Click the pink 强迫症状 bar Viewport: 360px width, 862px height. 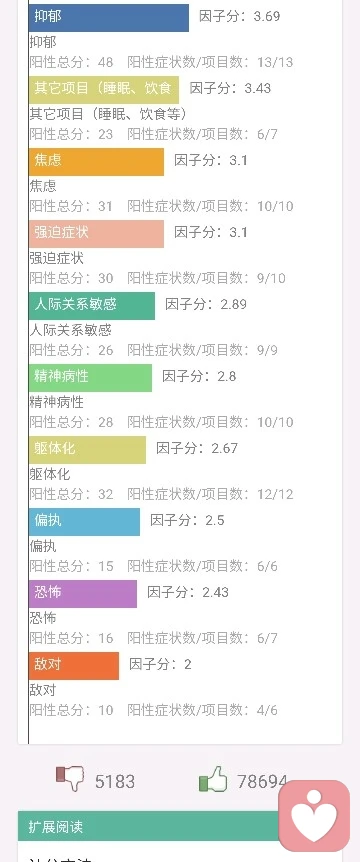[x=96, y=234]
